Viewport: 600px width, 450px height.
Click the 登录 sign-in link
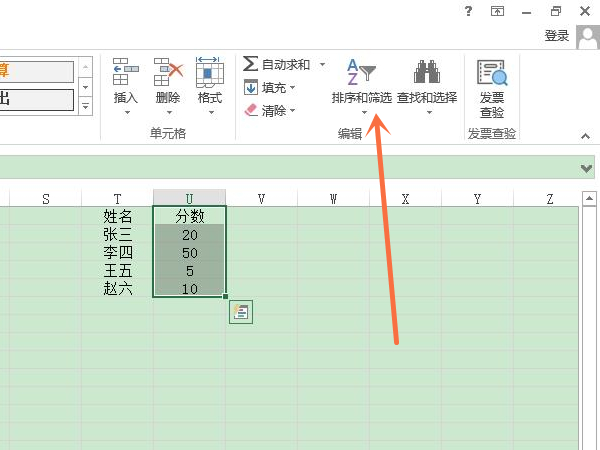(557, 36)
